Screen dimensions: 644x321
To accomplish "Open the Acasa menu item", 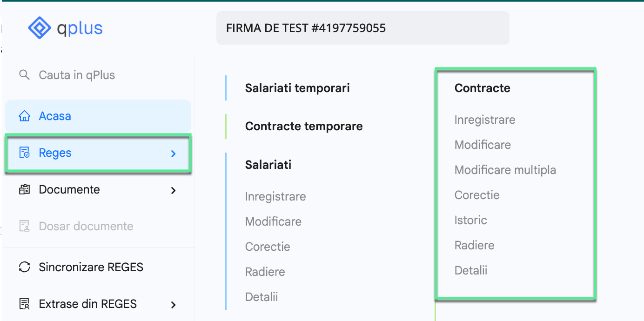I will pyautogui.click(x=54, y=116).
